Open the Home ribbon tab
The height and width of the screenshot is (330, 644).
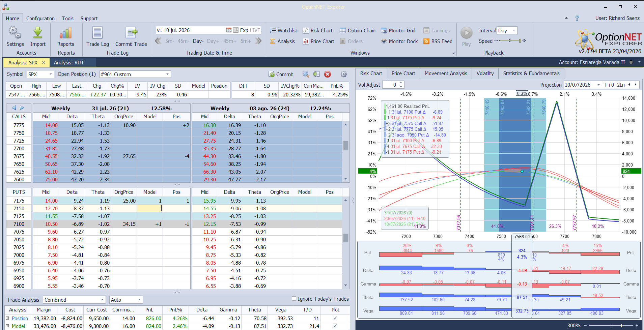12,19
